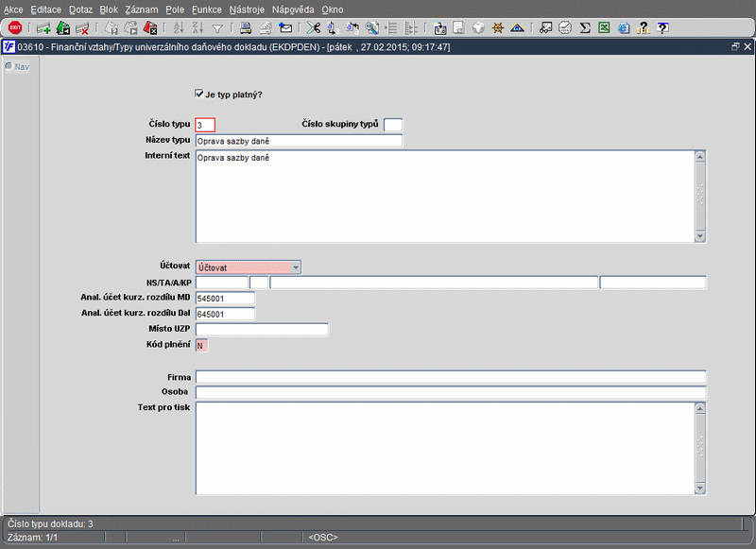Click the red cancel query icon
The width and height of the screenshot is (756, 549).
pos(150,28)
